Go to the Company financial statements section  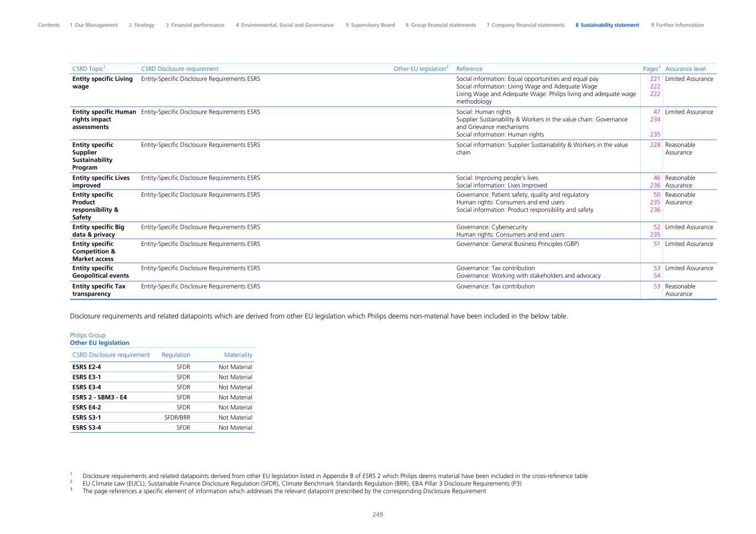[526, 25]
